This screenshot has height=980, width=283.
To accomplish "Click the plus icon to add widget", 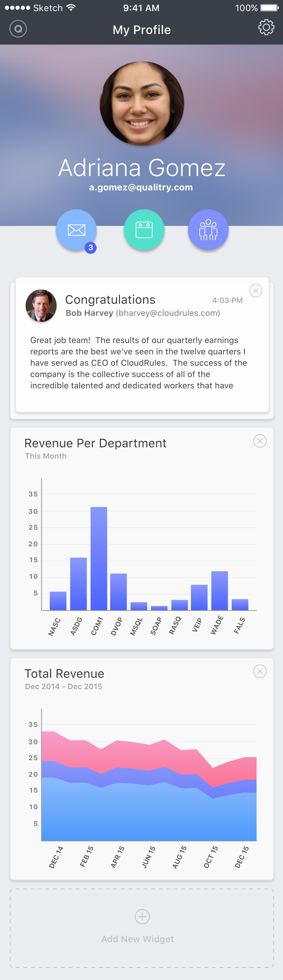I will pyautogui.click(x=142, y=917).
